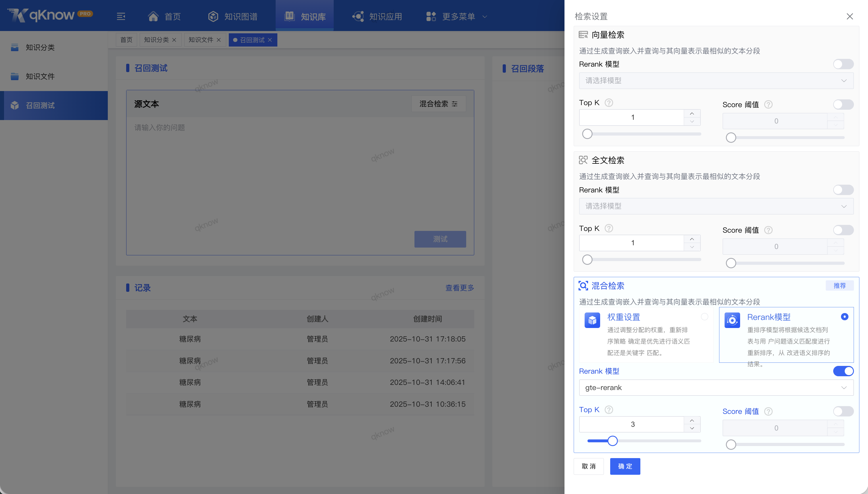Switch to the 知识文件 breadcrumb tab

tap(201, 40)
